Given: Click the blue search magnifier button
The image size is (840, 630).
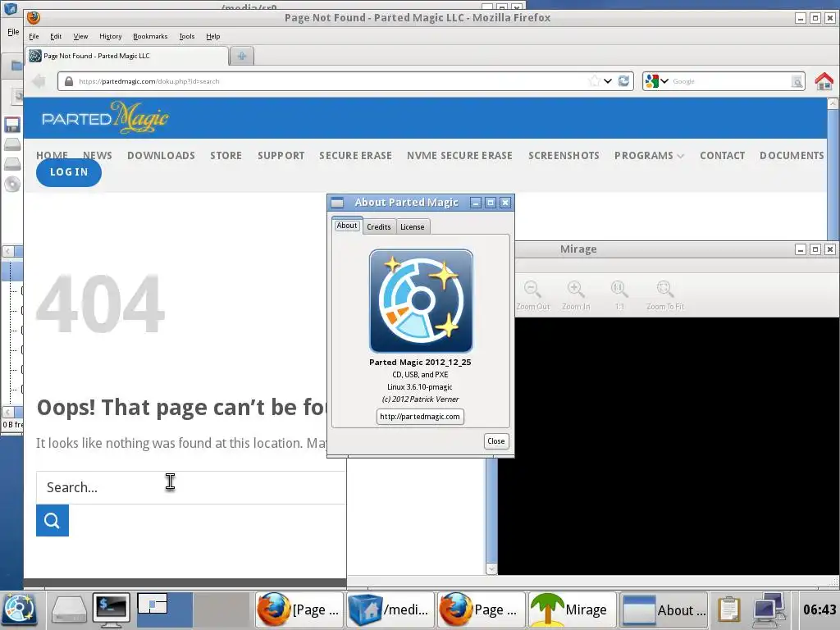Looking at the screenshot, I should (52, 520).
